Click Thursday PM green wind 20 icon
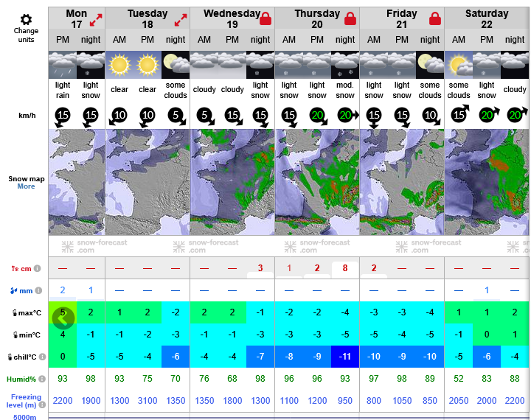The height and width of the screenshot is (420, 531). (318, 116)
